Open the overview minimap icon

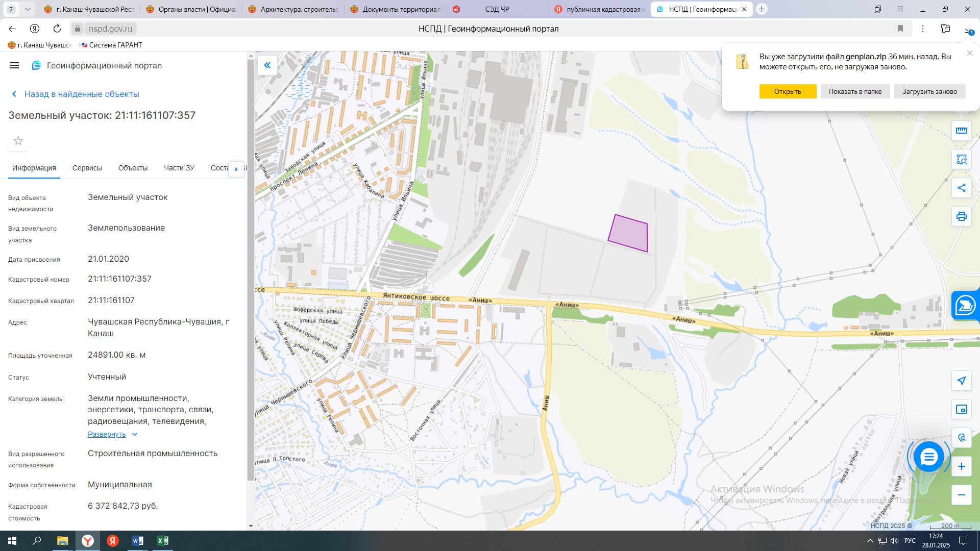click(962, 409)
